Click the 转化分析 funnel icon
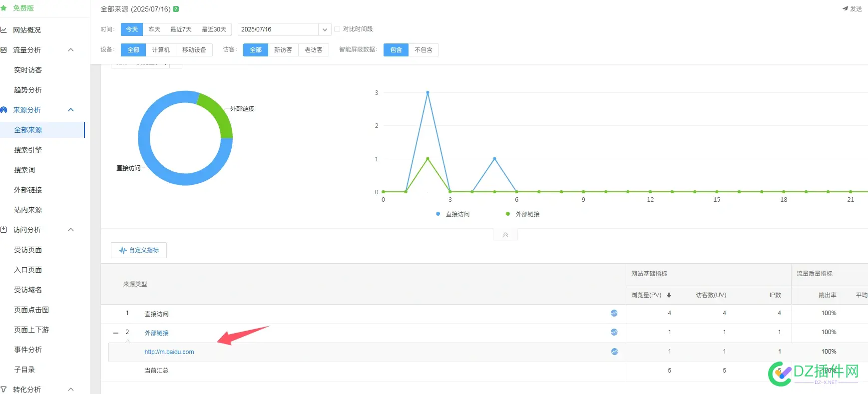The width and height of the screenshot is (868, 394). pos(3,390)
